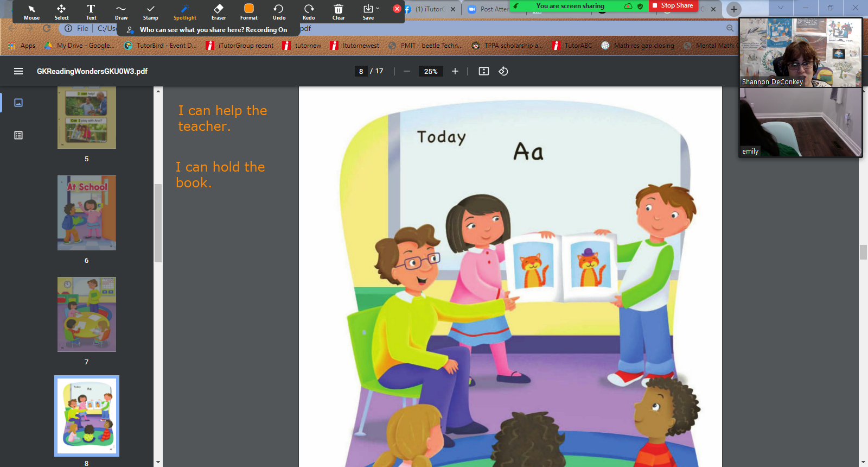Edit the 25% zoom level field

(431, 71)
